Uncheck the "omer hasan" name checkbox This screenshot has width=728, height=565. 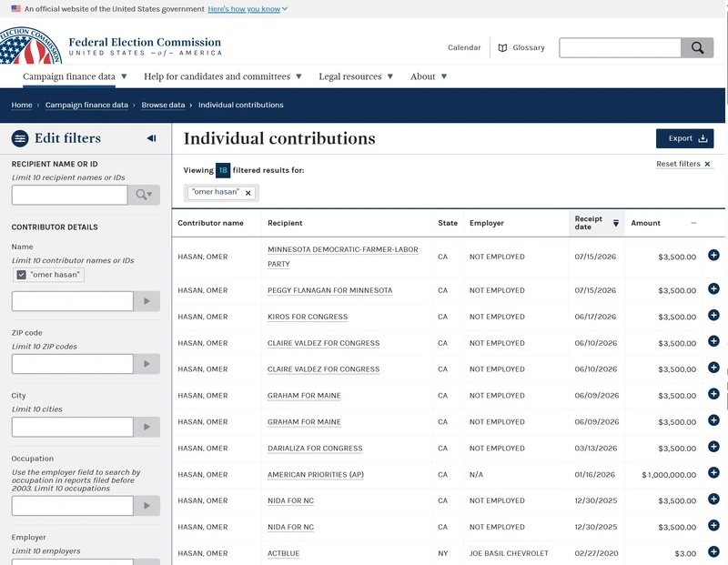click(x=21, y=275)
